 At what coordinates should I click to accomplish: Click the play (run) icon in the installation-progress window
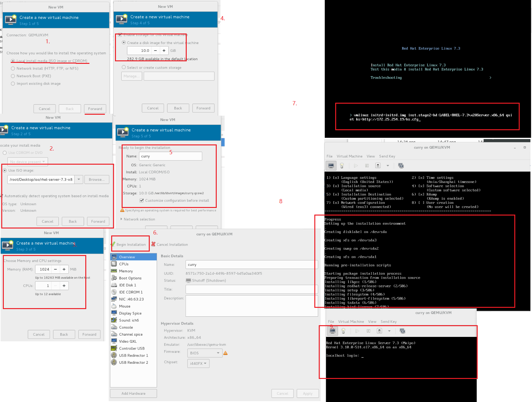coord(356,166)
